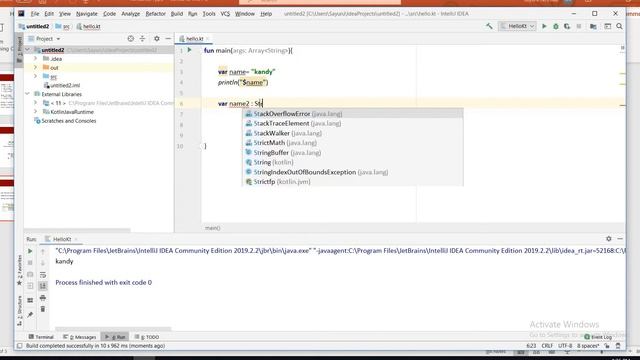Open the VCS menu

coord(225,13)
